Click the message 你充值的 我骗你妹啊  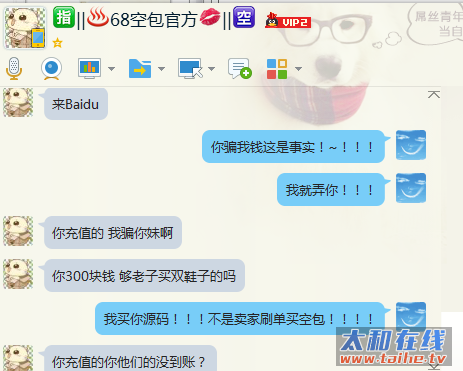click(113, 233)
